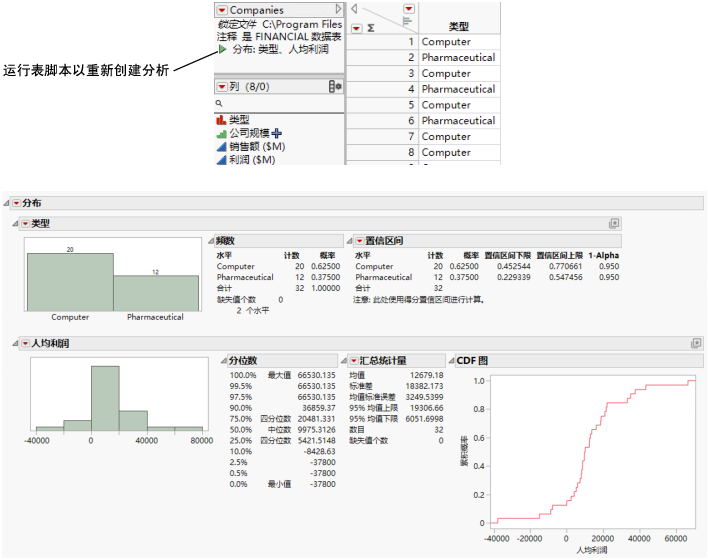The height and width of the screenshot is (560, 708).
Task: Click the 类型 column header in data table
Action: point(459,26)
